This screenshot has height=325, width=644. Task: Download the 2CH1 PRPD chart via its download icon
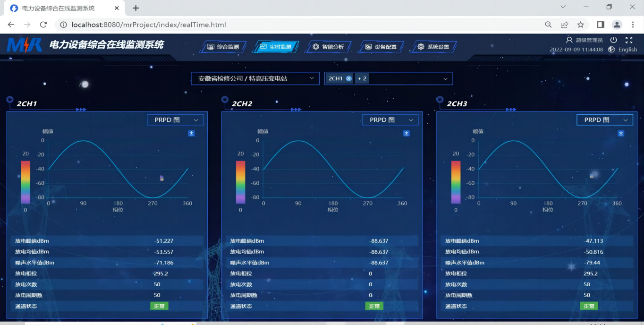tap(191, 133)
